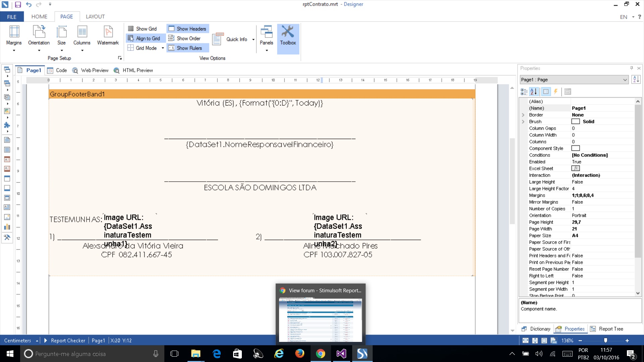
Task: Switch to the Code tab
Action: tap(57, 70)
